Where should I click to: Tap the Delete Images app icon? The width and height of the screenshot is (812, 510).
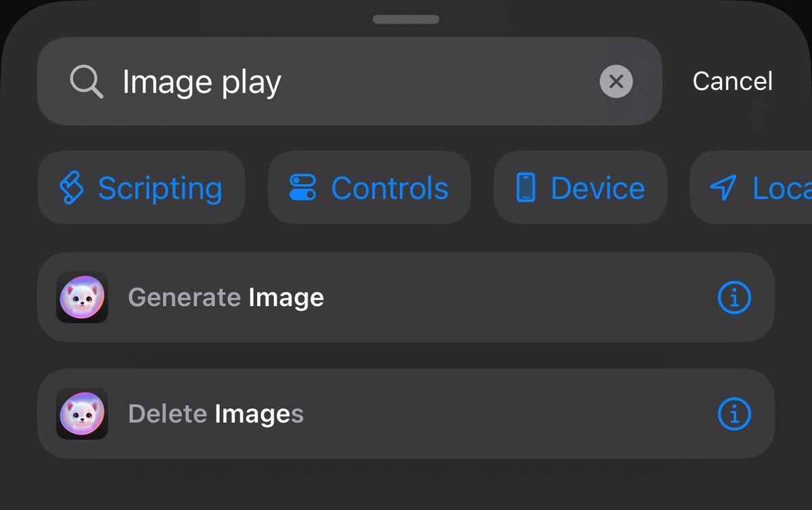point(82,414)
